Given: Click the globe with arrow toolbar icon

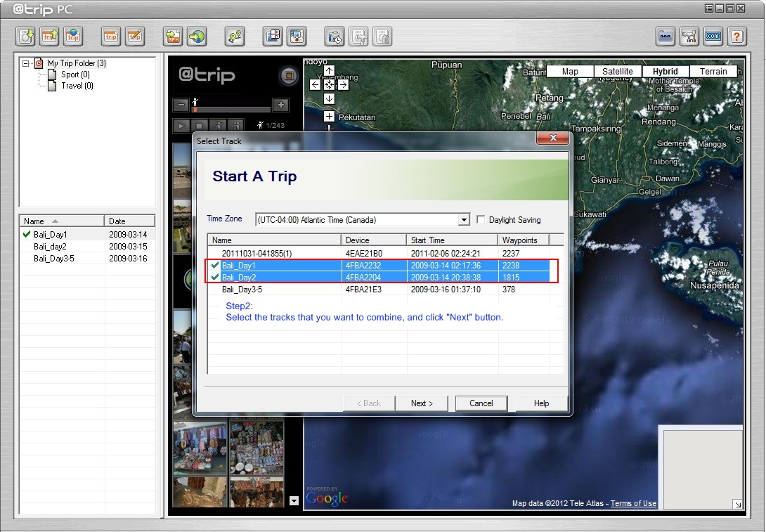Looking at the screenshot, I should [x=197, y=37].
